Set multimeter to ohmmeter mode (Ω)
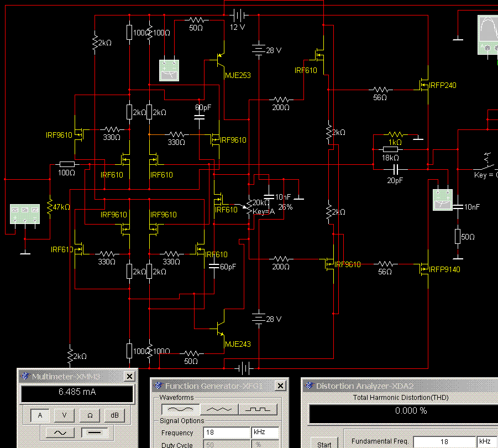 [90, 415]
